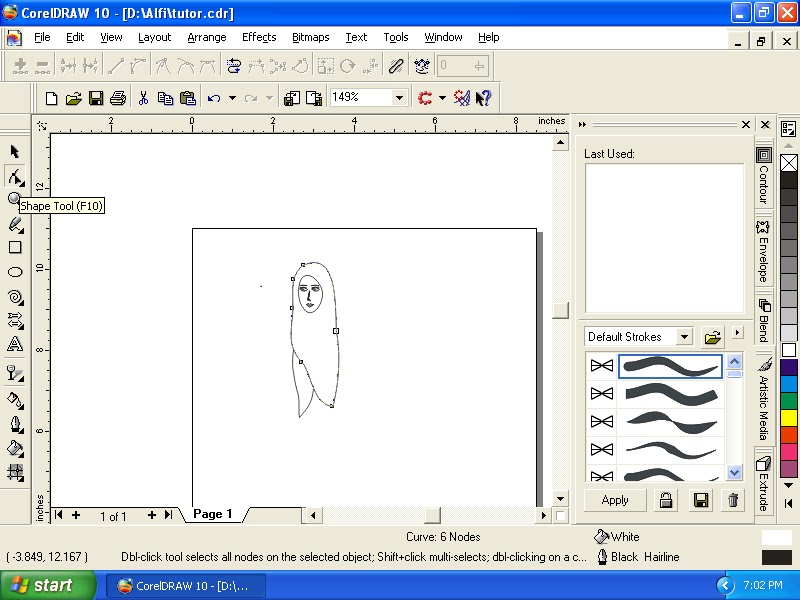
Task: Add a node with plus icon
Action: [x=20, y=66]
